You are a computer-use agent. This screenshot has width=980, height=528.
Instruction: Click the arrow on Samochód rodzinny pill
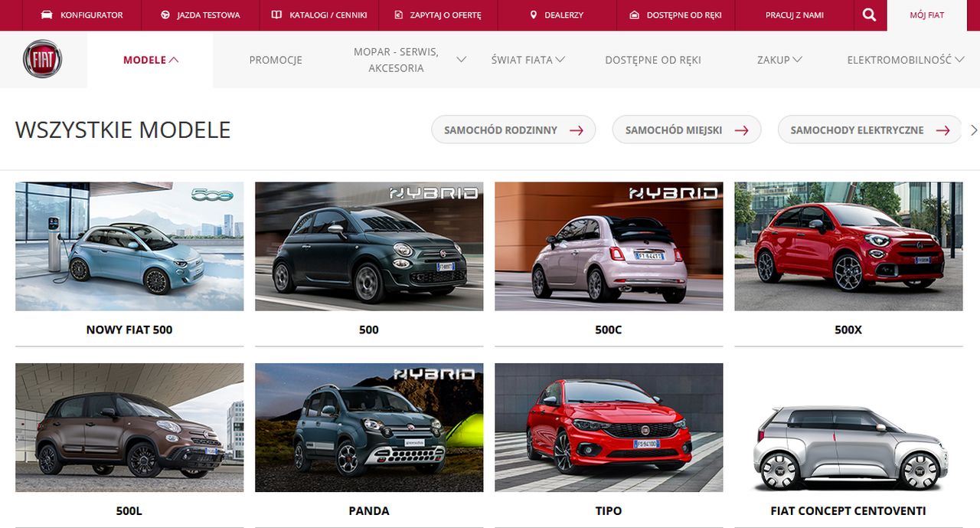[577, 130]
